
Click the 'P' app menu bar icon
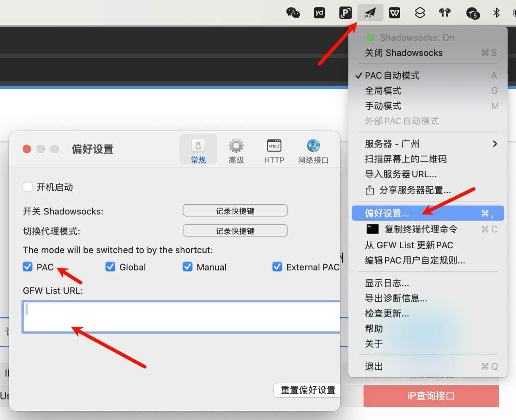coord(345,13)
